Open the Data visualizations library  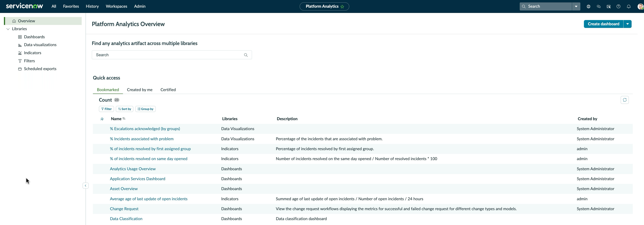coord(40,45)
